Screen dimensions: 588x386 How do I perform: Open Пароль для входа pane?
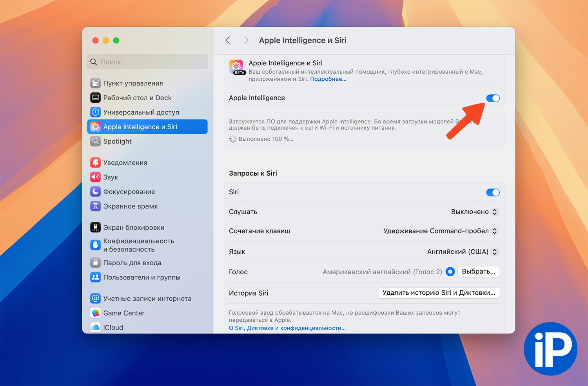[x=147, y=263]
